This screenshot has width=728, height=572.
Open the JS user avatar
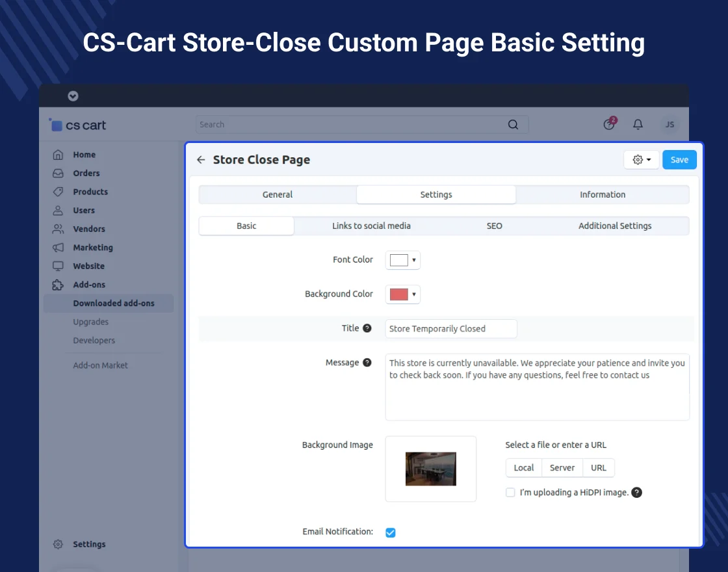tap(669, 124)
